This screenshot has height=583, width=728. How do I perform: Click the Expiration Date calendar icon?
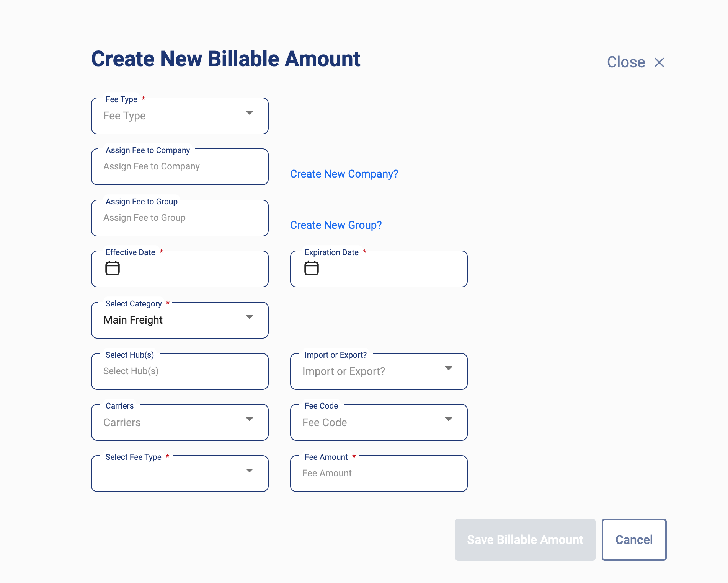[312, 268]
